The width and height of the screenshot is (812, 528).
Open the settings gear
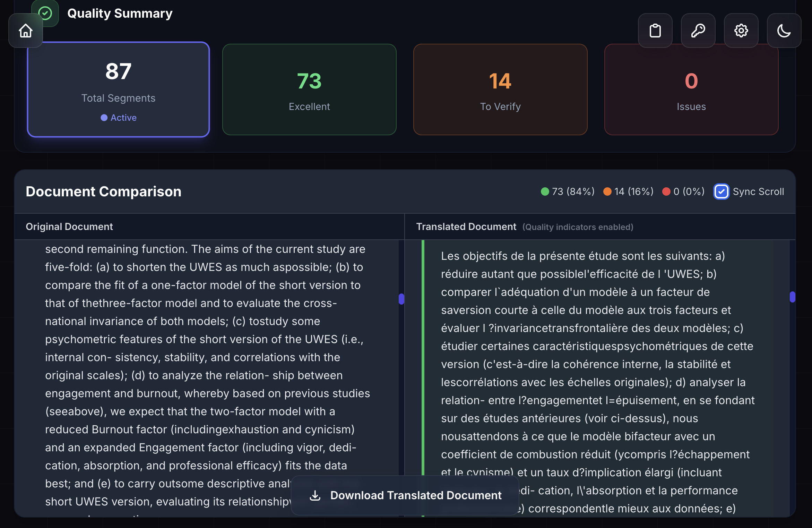741,31
